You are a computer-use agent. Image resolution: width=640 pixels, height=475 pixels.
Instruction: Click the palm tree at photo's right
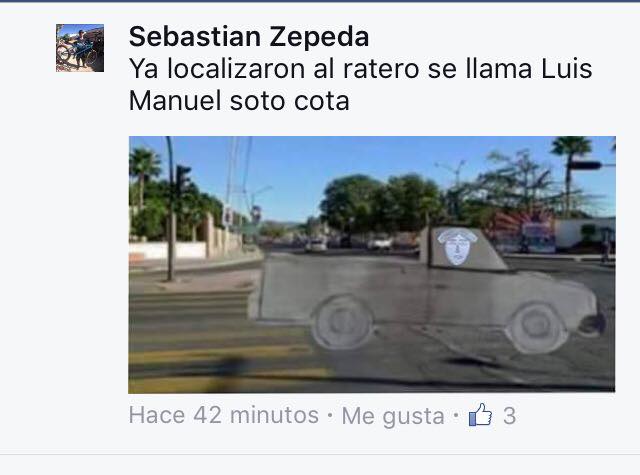point(571,175)
